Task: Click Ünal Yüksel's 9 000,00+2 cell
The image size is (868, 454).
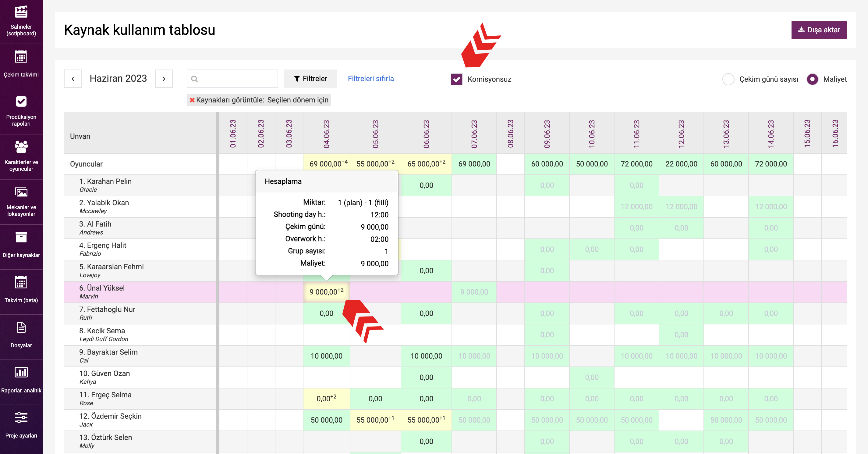Action: point(326,292)
